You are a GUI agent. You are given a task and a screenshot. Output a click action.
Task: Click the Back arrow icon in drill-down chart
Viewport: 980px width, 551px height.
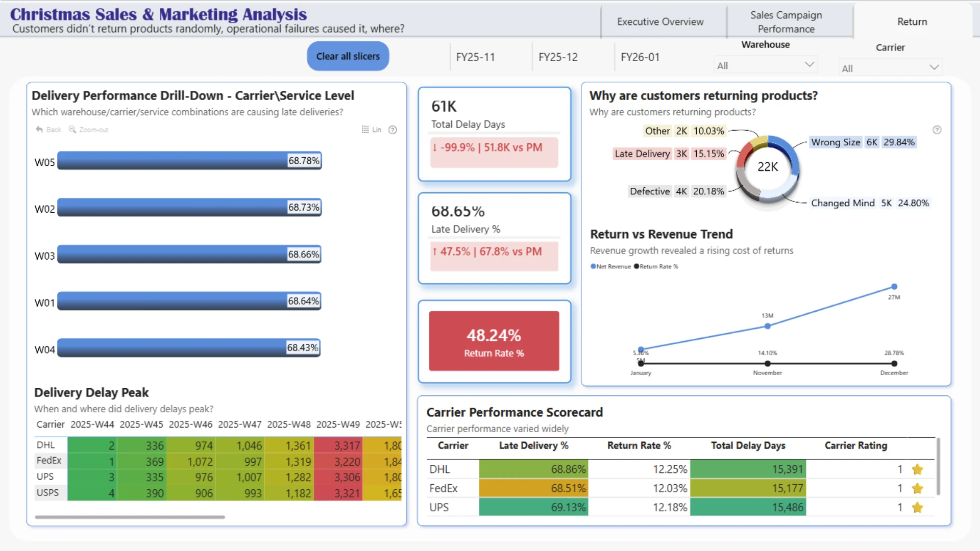(x=39, y=130)
